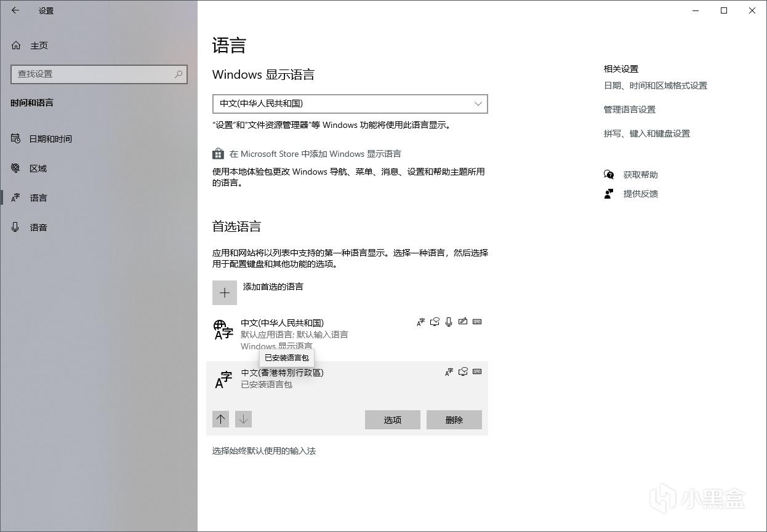This screenshot has width=767, height=532.
Task: Open 拼写、键入和键盘设置 link
Action: pos(647,133)
